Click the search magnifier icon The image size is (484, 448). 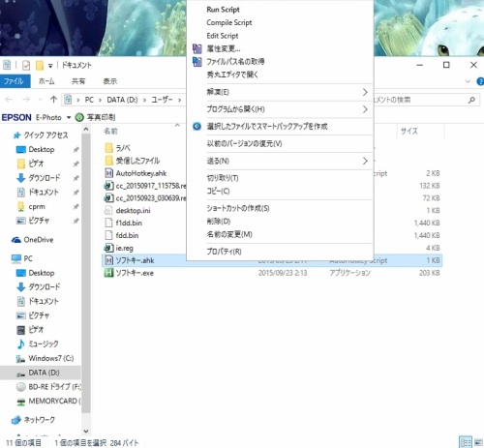(471, 100)
